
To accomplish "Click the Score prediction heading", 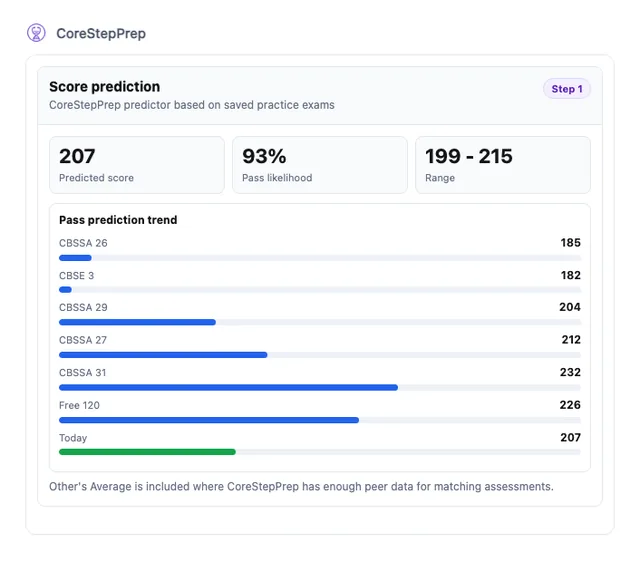I will coord(104,87).
